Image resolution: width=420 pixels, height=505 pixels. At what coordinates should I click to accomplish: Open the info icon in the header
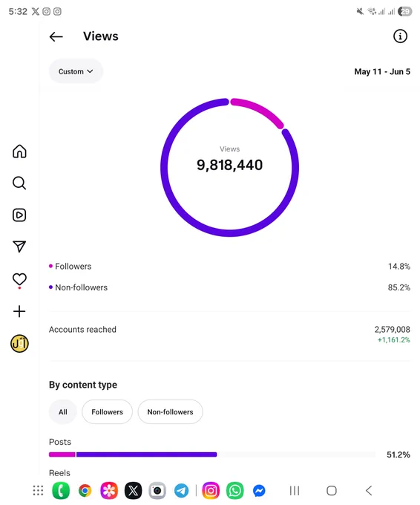click(400, 36)
